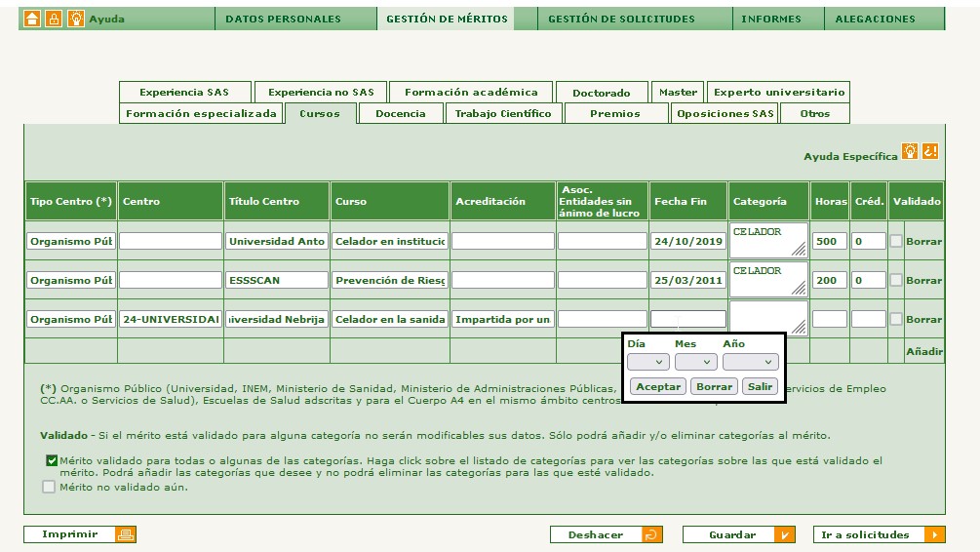Open the INFORMES menu

[771, 19]
